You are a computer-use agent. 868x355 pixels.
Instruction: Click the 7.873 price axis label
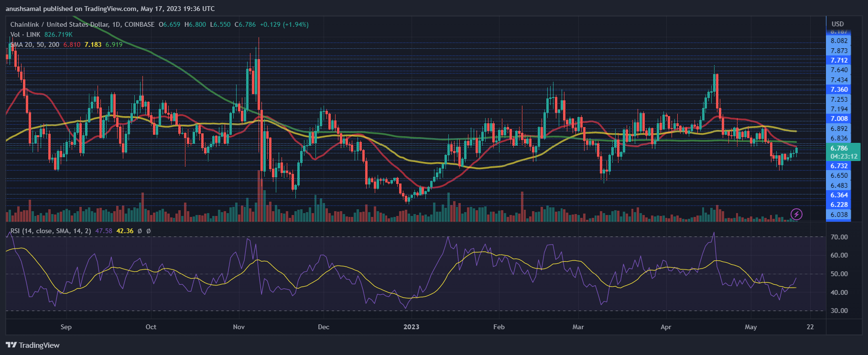pos(839,51)
